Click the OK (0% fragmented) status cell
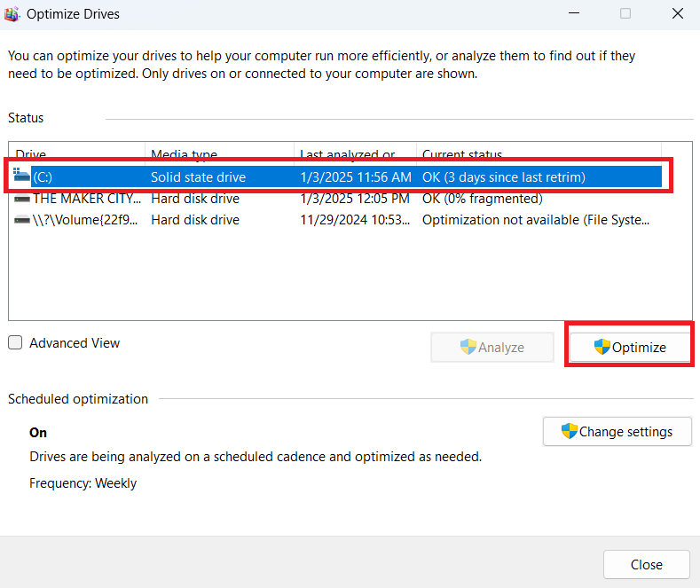The image size is (700, 588). click(x=482, y=199)
